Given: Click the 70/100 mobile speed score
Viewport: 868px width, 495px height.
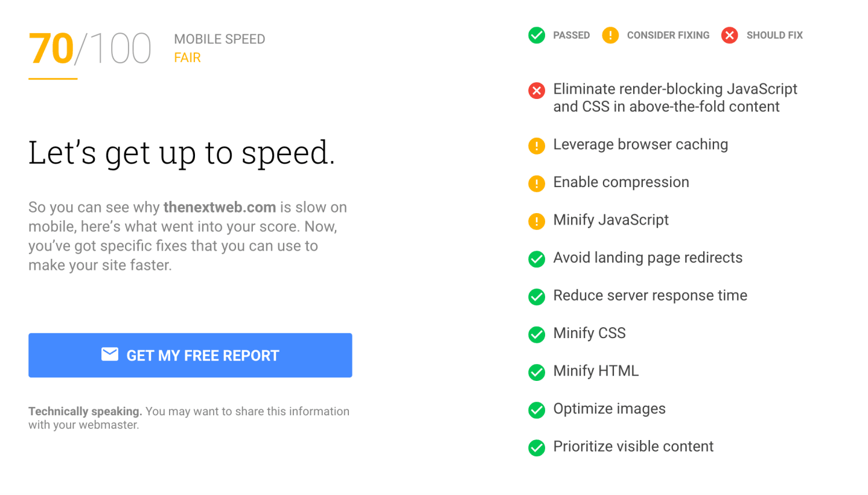Looking at the screenshot, I should [91, 47].
